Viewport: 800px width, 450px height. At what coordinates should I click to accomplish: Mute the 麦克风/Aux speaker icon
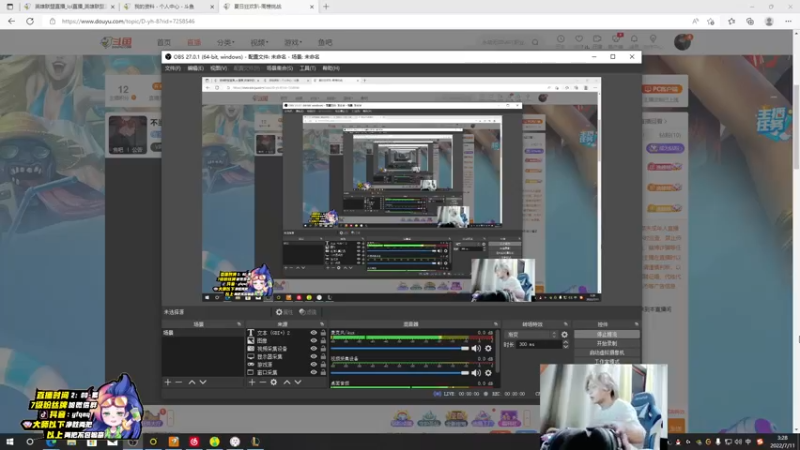(x=476, y=348)
